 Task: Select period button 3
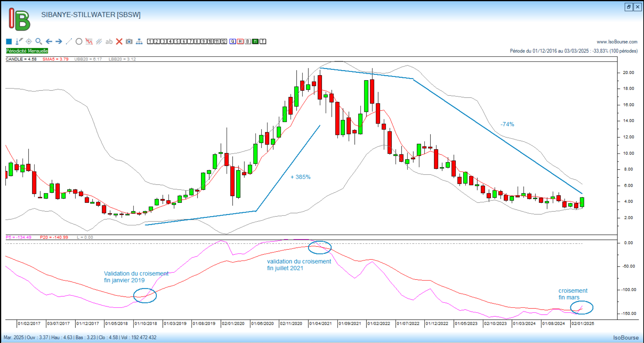[x=164, y=41]
